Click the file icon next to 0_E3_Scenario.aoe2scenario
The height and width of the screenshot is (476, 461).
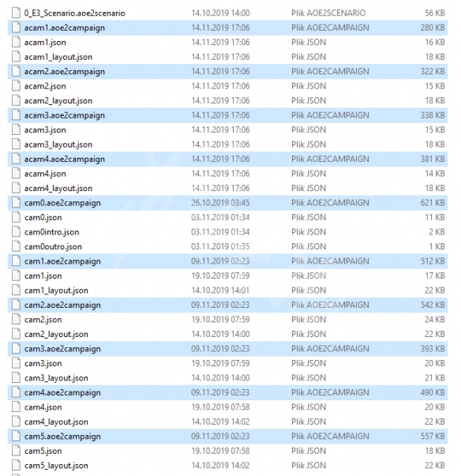(16, 13)
